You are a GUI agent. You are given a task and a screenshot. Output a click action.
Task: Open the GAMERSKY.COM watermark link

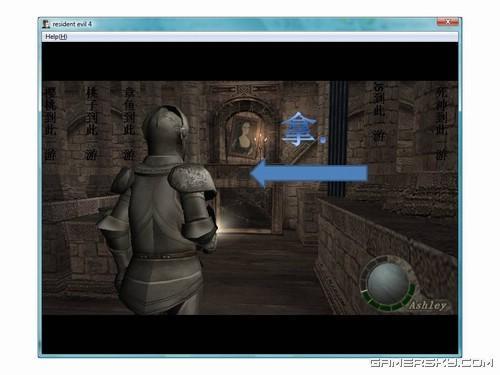pos(431,363)
